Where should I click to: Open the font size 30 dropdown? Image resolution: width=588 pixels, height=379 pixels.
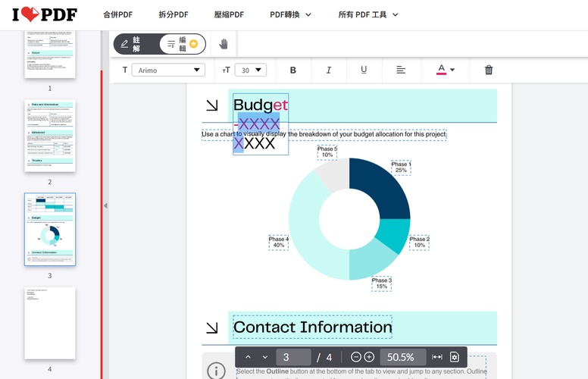pos(250,70)
